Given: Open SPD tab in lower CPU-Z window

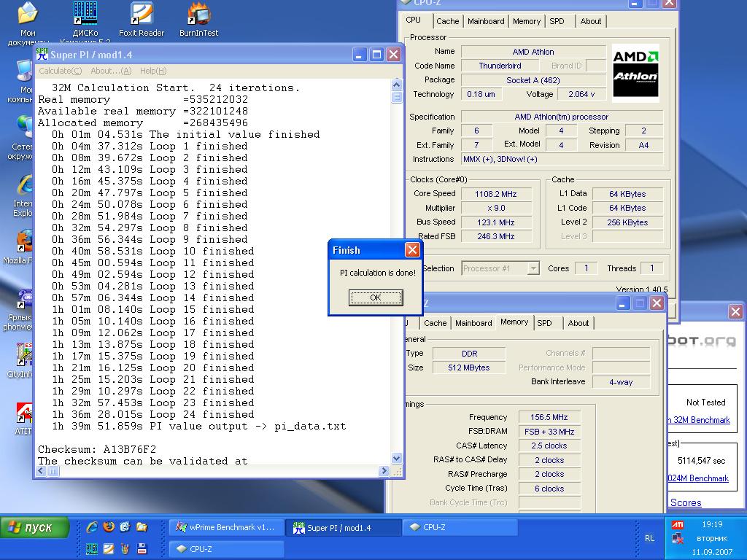Looking at the screenshot, I should 544,323.
